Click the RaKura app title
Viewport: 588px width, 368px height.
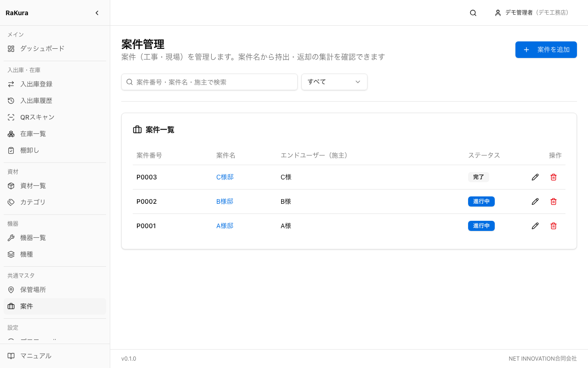pyautogui.click(x=17, y=13)
